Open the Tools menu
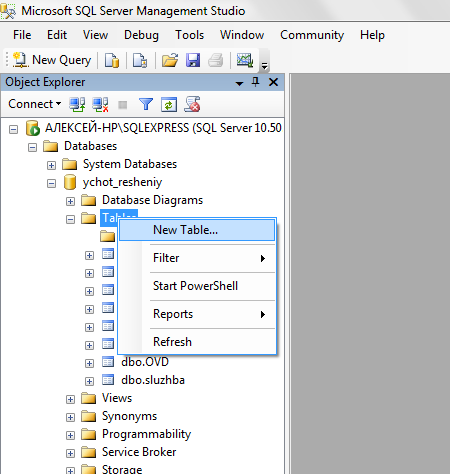 [190, 35]
